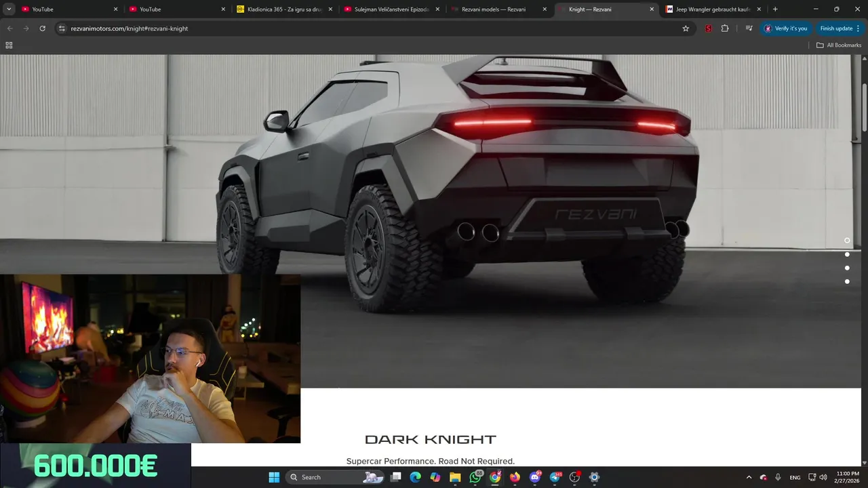
Task: Select the third section navigation dot
Action: pos(847,268)
